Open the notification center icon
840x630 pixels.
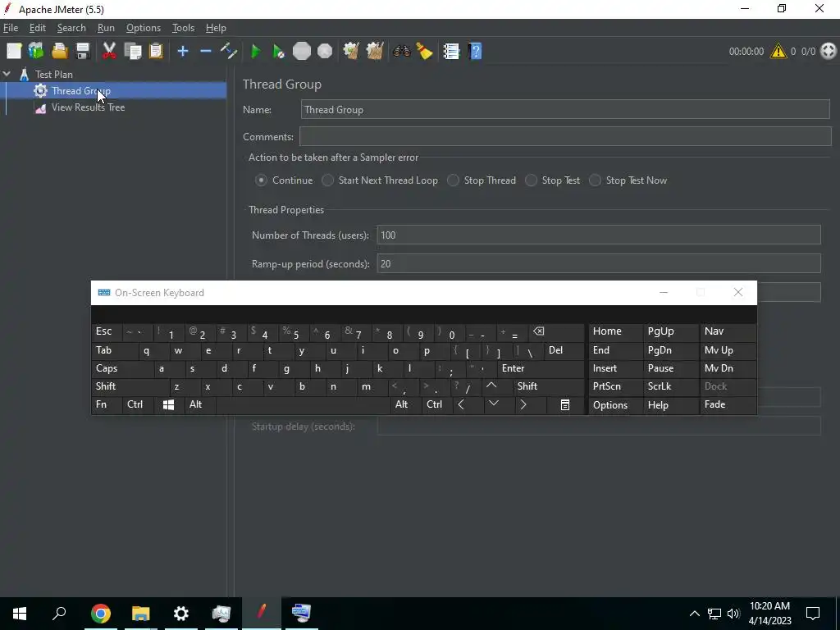click(x=813, y=614)
